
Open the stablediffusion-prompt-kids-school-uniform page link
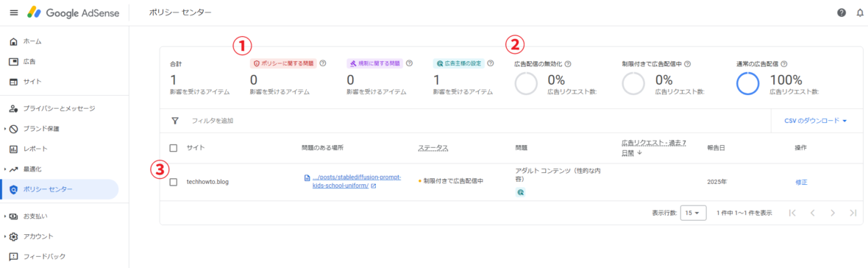click(357, 182)
